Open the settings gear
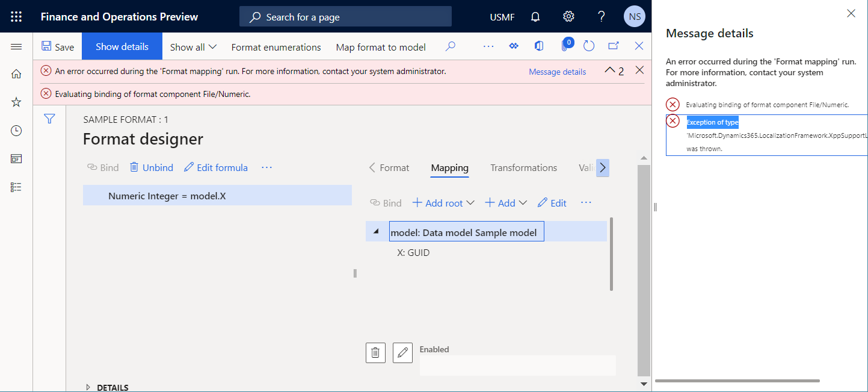This screenshot has width=868, height=392. click(x=568, y=16)
